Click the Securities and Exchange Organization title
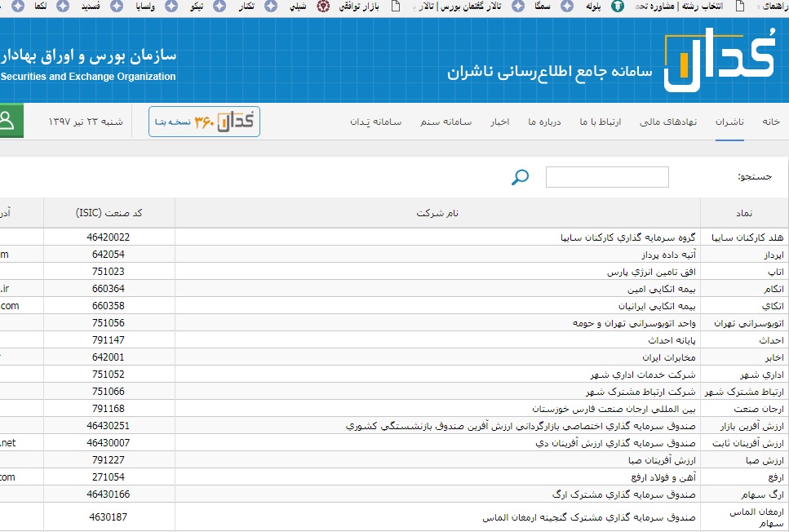Viewport: 789px width, 532px height. (x=88, y=77)
